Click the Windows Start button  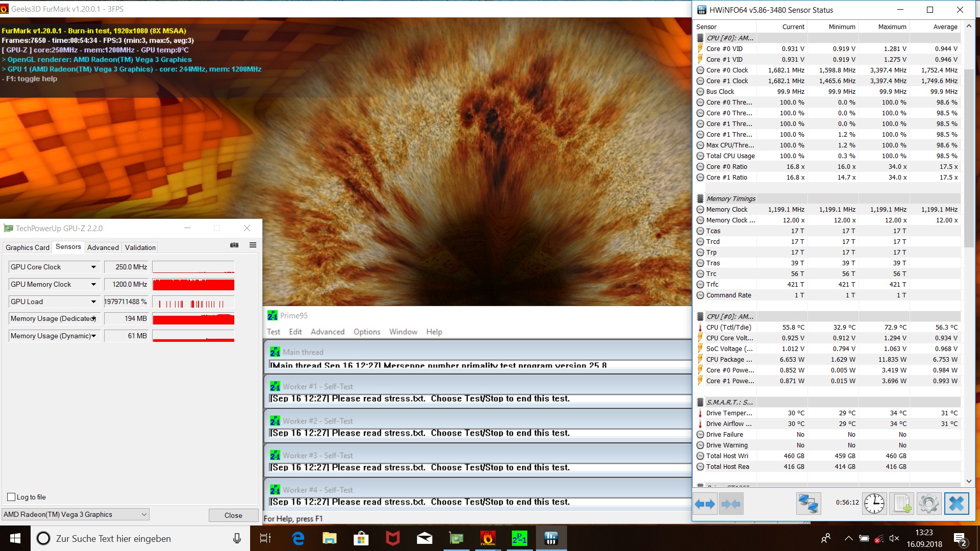click(x=15, y=538)
